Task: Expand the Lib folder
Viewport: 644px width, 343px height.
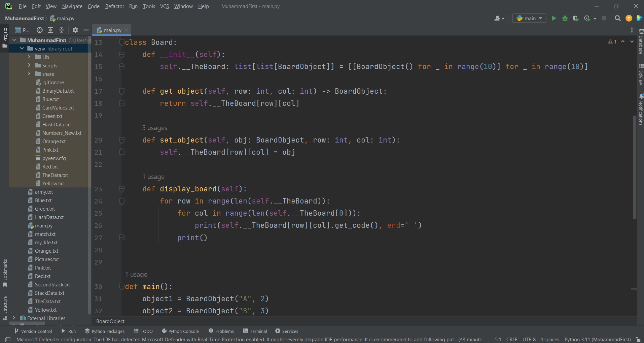Action: click(29, 57)
